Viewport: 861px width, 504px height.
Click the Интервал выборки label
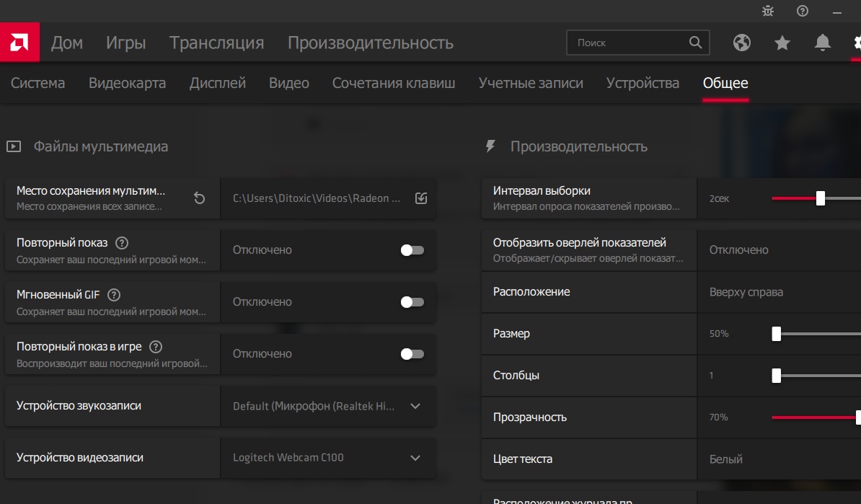pyautogui.click(x=542, y=190)
